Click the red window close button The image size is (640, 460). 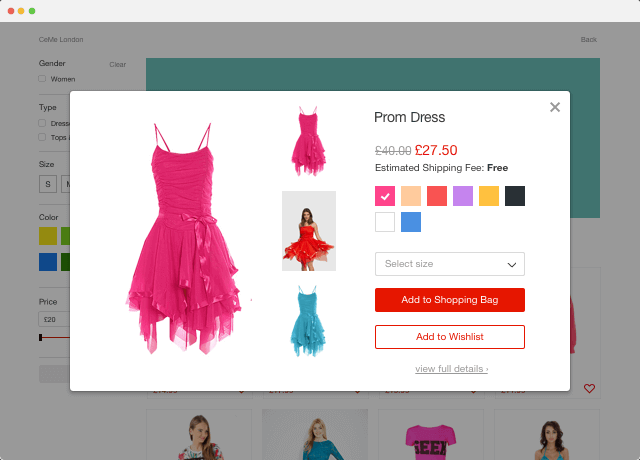[11, 11]
